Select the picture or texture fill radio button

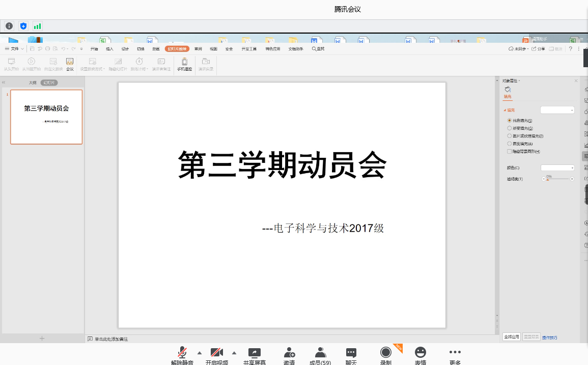click(510, 136)
